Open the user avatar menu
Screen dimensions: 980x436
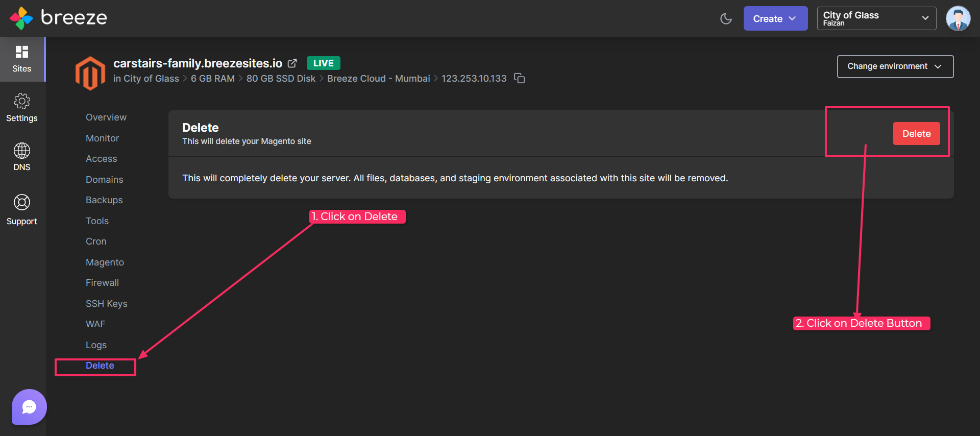(x=958, y=18)
